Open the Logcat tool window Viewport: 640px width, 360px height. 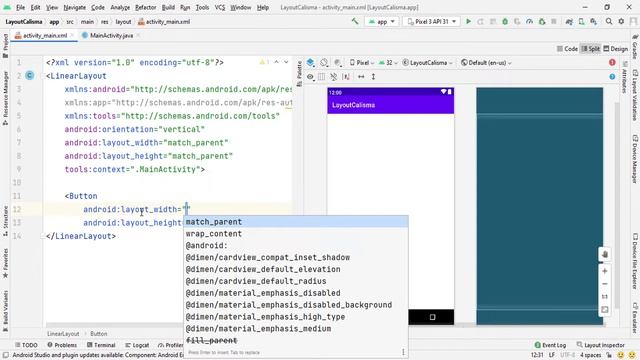[x=137, y=345]
